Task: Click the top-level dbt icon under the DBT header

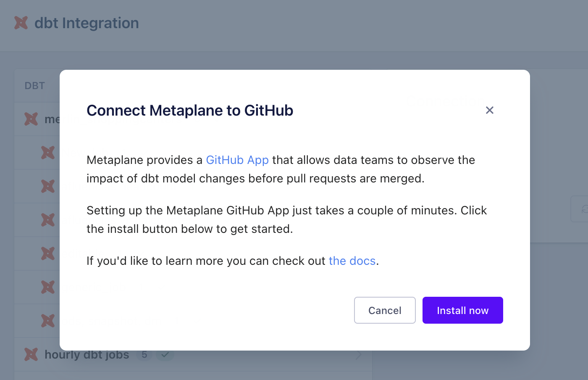Action: [31, 119]
